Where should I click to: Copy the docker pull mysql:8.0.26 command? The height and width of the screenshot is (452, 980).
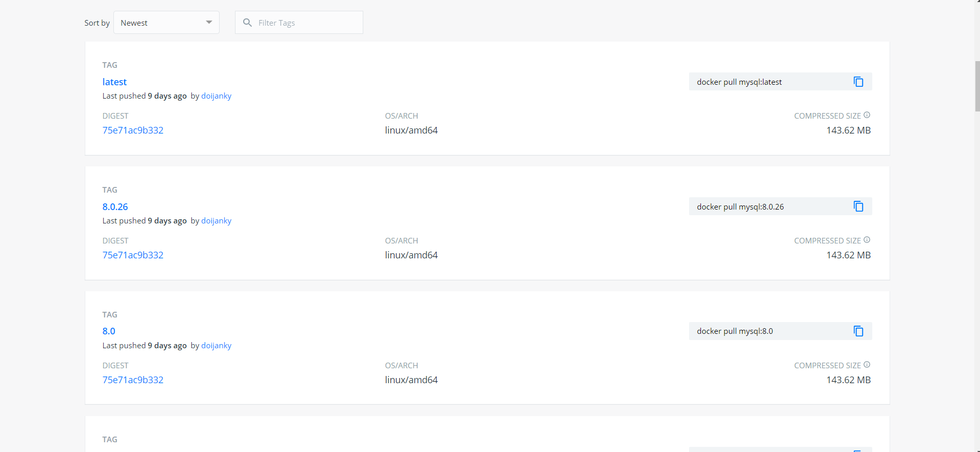pyautogui.click(x=858, y=206)
